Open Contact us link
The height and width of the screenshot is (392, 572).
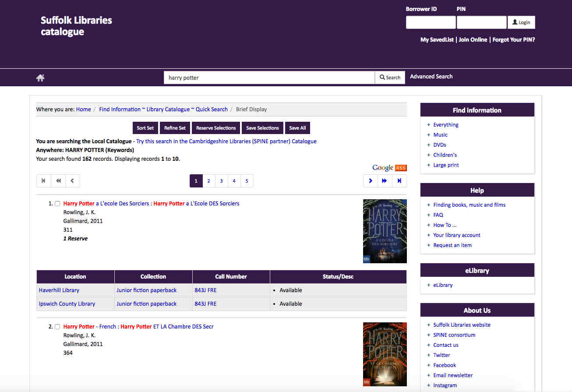point(446,345)
